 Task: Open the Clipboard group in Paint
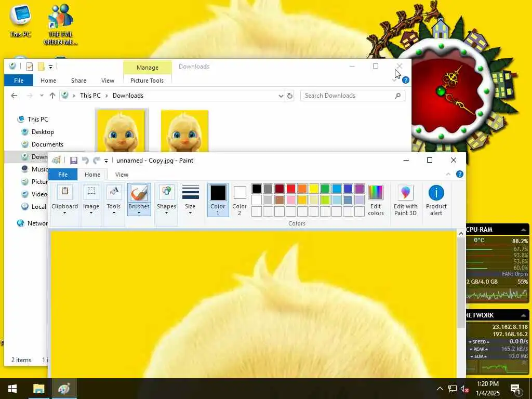pyautogui.click(x=65, y=200)
